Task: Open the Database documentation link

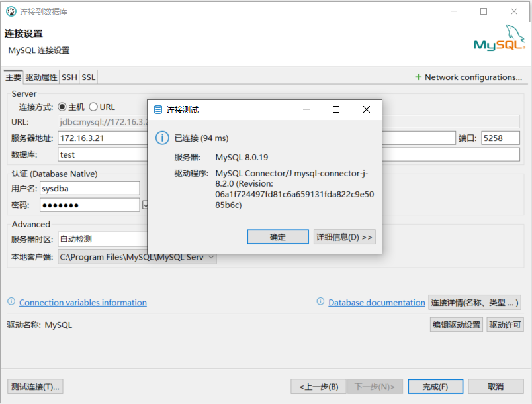Action: tap(377, 303)
